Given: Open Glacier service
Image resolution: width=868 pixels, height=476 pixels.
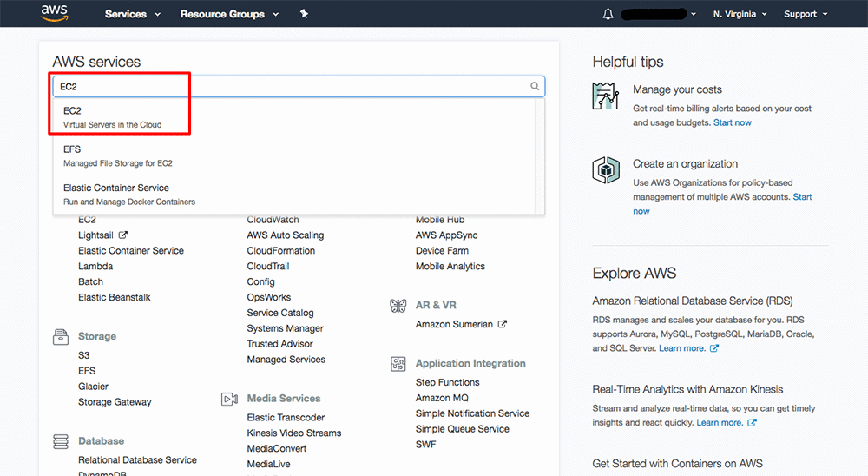Looking at the screenshot, I should [93, 387].
